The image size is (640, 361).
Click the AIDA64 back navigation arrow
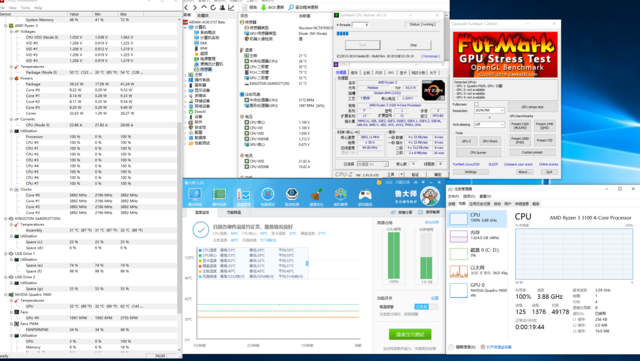pos(187,7)
